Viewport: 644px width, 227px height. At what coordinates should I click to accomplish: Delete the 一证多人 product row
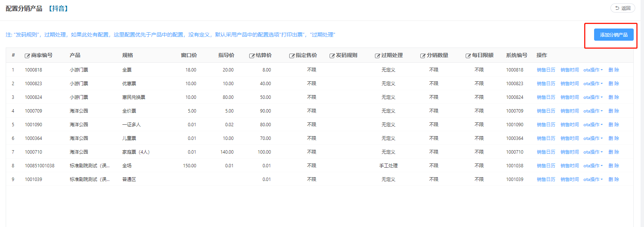[614, 125]
